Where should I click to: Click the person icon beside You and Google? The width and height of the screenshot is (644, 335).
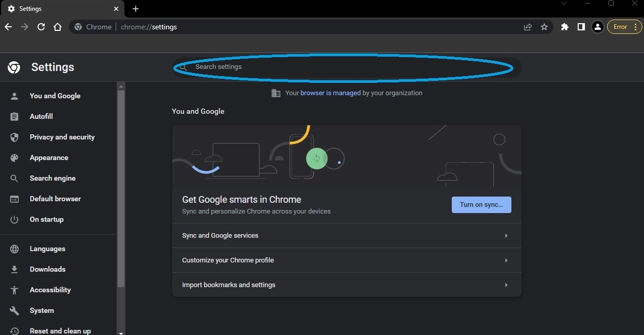[14, 96]
